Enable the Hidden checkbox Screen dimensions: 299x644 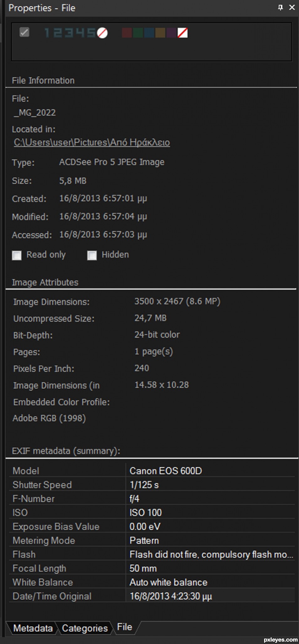pyautogui.click(x=92, y=255)
